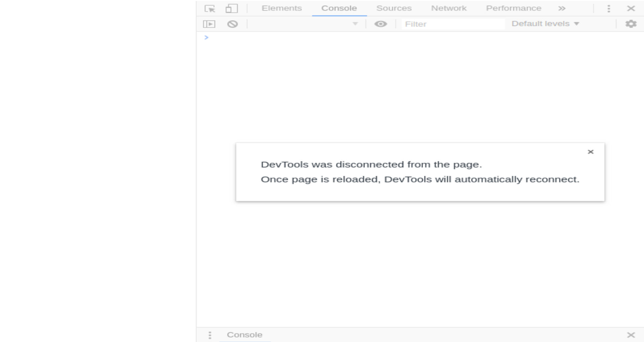This screenshot has width=644, height=342.
Task: Show the console sidebar
Action: tap(209, 24)
